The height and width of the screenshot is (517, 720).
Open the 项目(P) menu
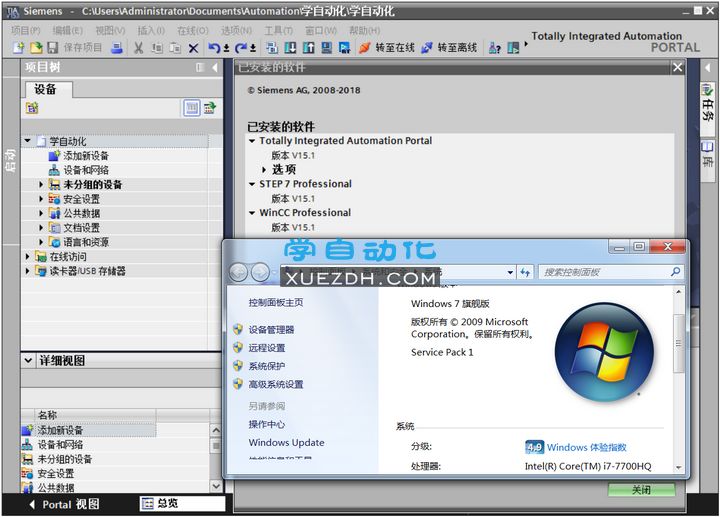pyautogui.click(x=25, y=30)
